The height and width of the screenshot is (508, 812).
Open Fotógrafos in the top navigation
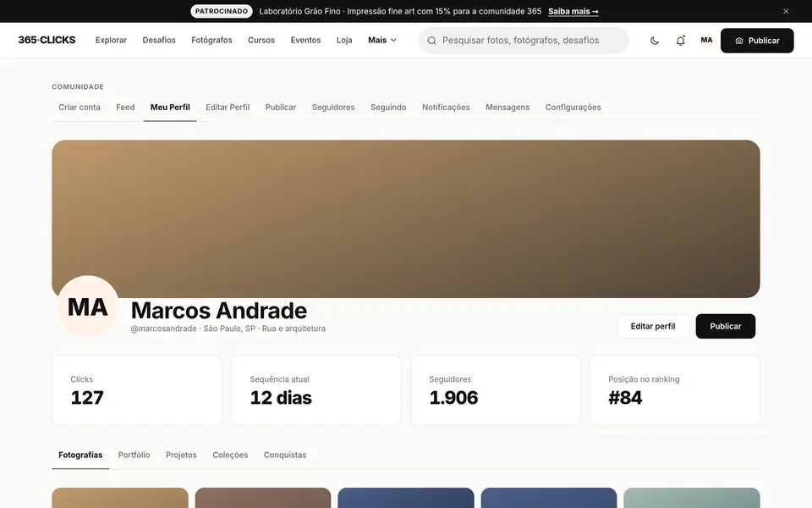tap(211, 40)
